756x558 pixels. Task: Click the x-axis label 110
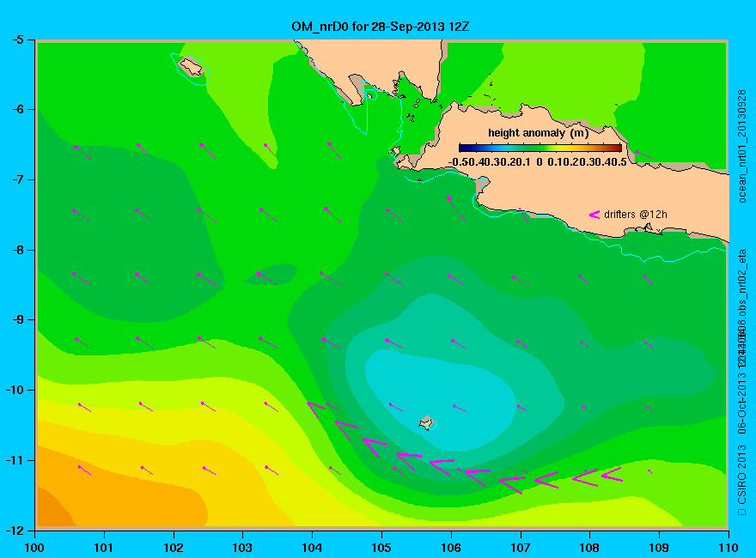[729, 548]
